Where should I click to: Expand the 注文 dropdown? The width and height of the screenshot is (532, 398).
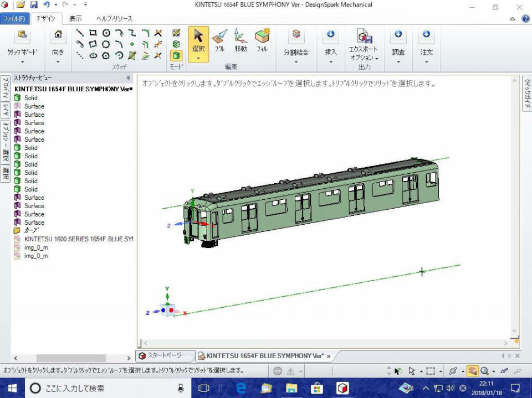427,63
